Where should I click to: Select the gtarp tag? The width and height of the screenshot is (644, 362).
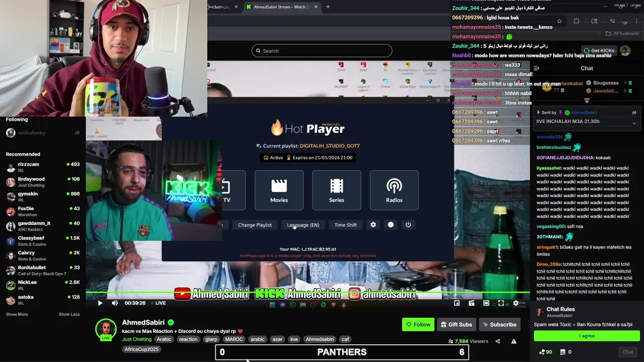(211, 339)
